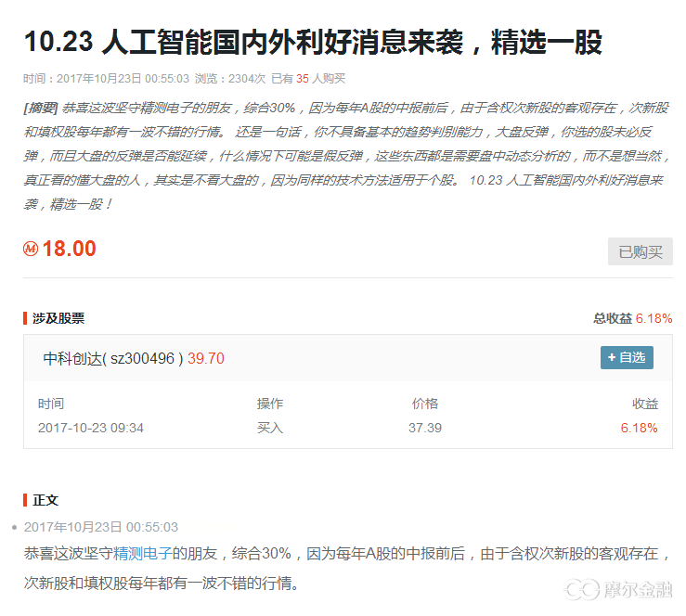This screenshot has height=616, width=686.
Task: Click the 浏览：2304次 view count
Action: click(230, 79)
